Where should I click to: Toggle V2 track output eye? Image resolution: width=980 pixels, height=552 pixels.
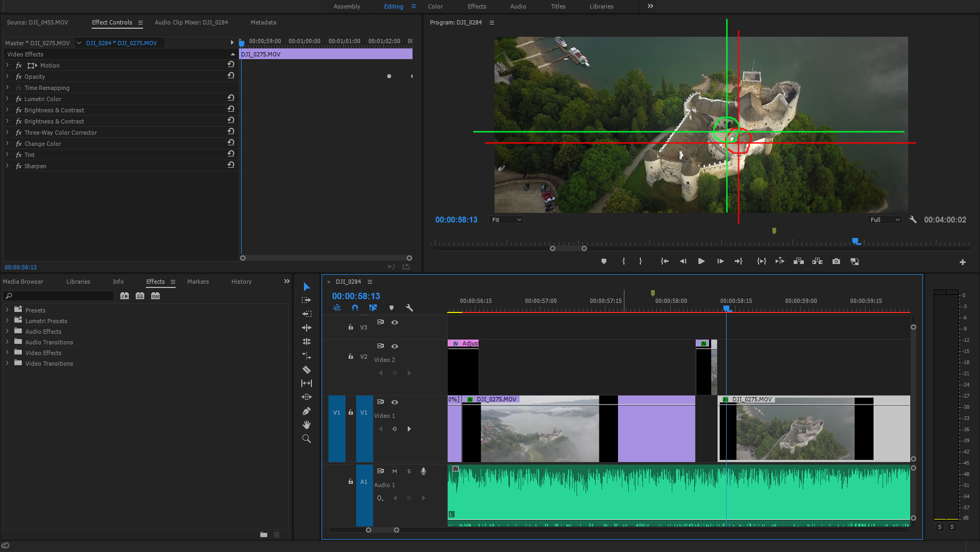pyautogui.click(x=395, y=346)
